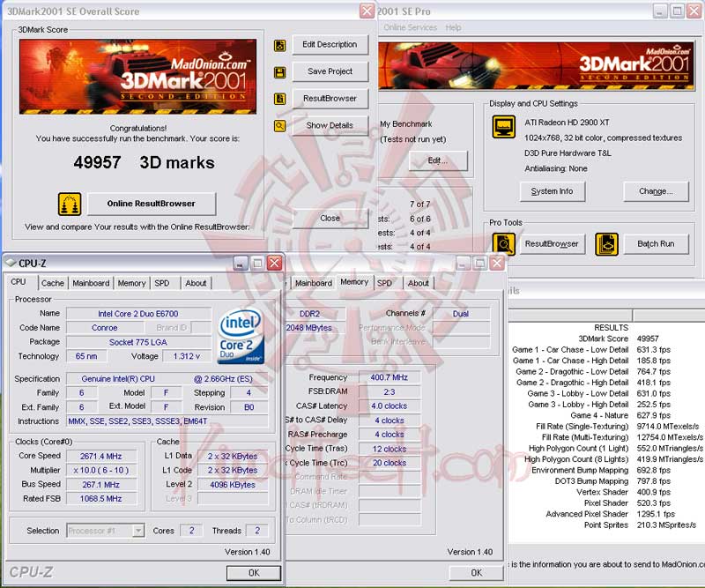Click the Point Sprites result row
The height and width of the screenshot is (588, 705).
point(640,525)
